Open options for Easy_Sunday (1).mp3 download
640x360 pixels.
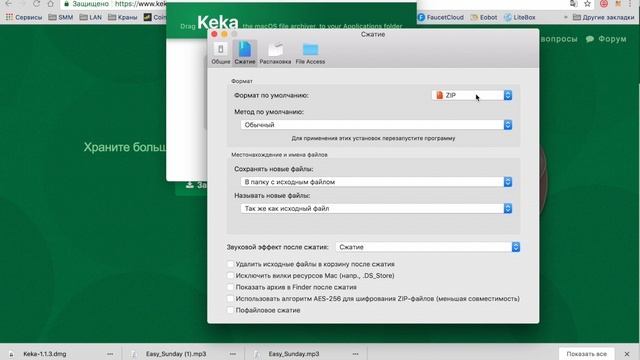pos(233,354)
